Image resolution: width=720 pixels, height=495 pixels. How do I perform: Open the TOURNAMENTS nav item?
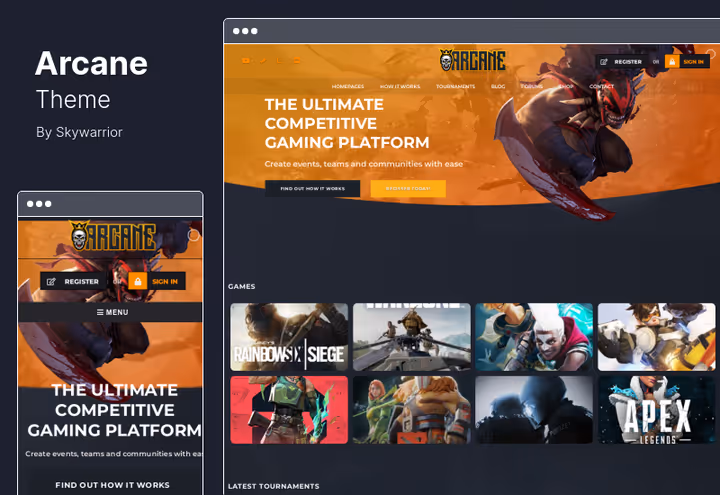(456, 86)
